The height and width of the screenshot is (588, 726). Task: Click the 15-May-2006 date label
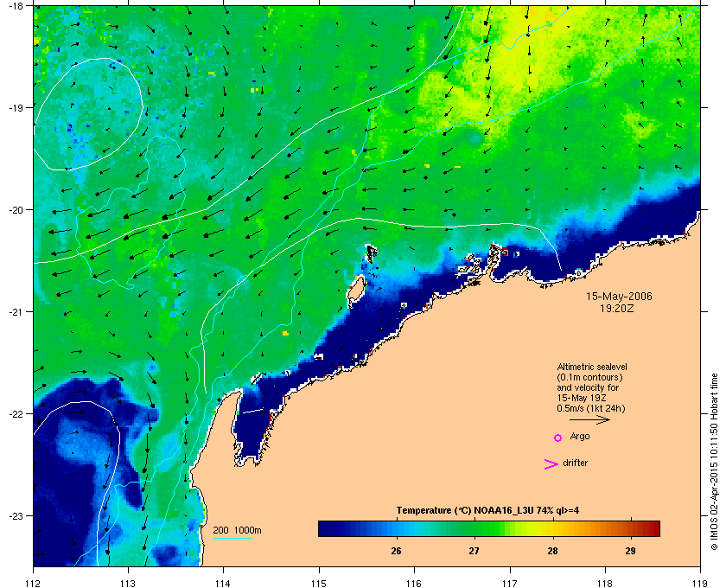click(619, 297)
